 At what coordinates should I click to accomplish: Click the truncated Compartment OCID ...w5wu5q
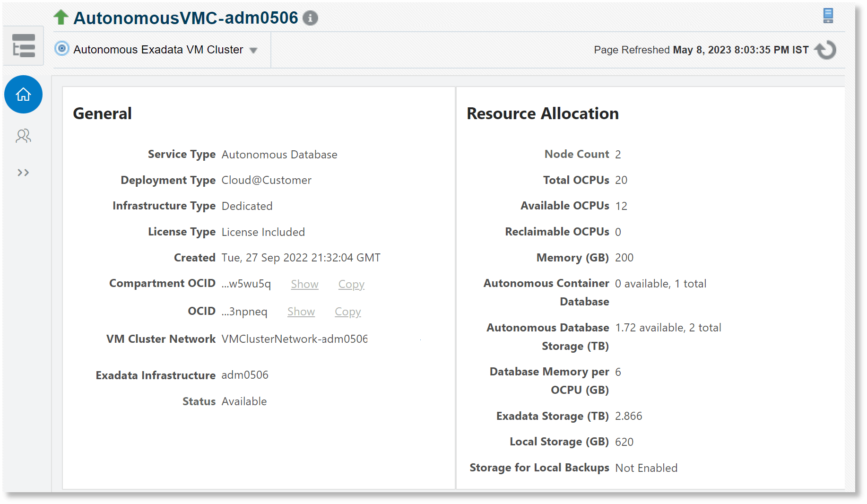point(246,284)
